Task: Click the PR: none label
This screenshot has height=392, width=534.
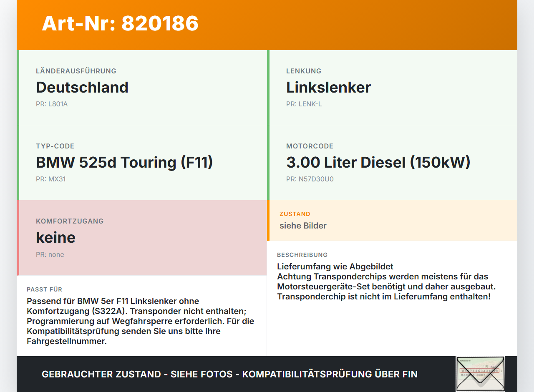Action: 50,254
